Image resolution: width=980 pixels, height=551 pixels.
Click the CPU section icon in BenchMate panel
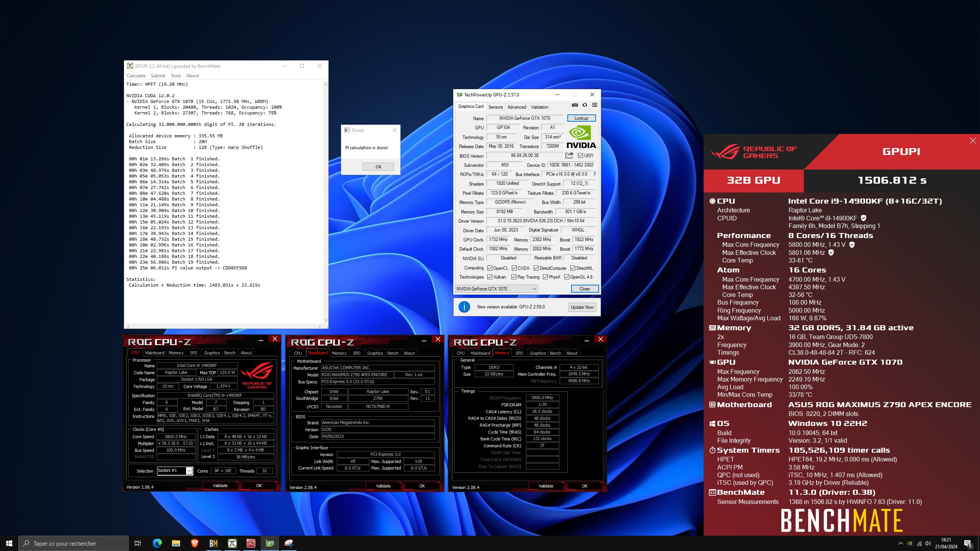tap(712, 201)
